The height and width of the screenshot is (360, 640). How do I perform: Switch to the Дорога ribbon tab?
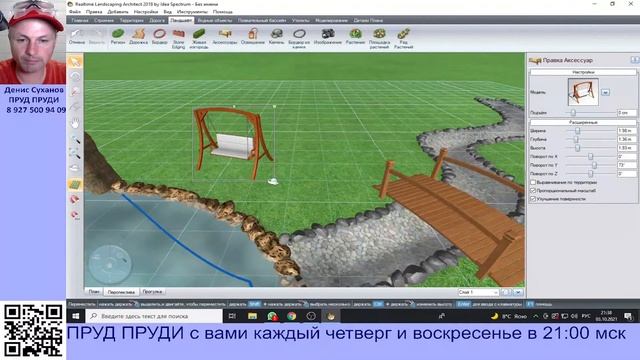(x=157, y=20)
